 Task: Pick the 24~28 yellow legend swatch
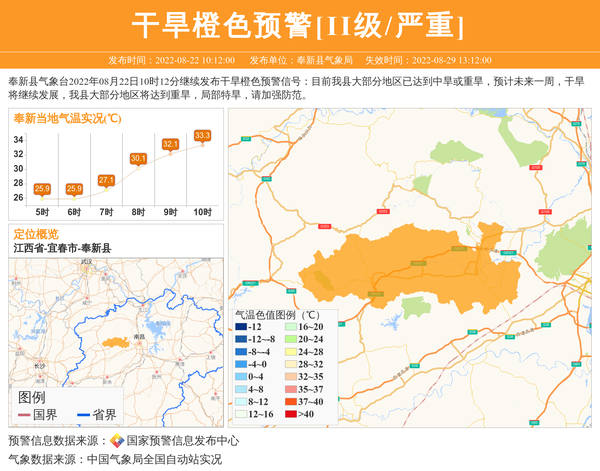290,352
